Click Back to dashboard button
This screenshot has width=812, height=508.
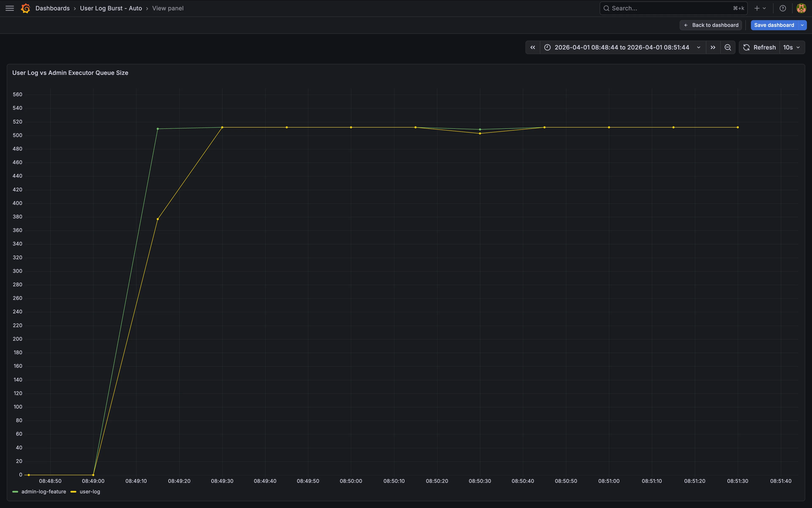tap(710, 25)
